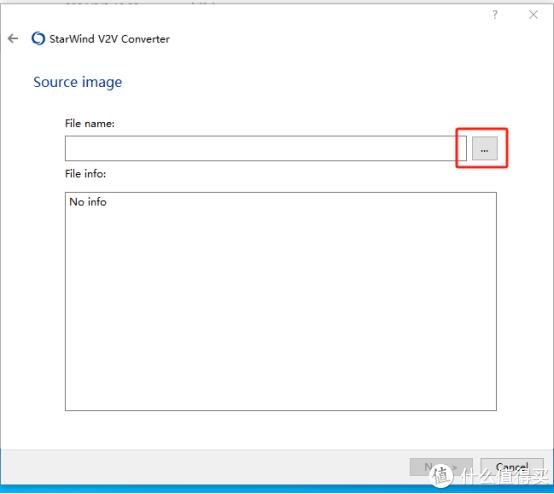Focus the File name text field
Viewport: 554px width, 494px height.
tap(266, 148)
